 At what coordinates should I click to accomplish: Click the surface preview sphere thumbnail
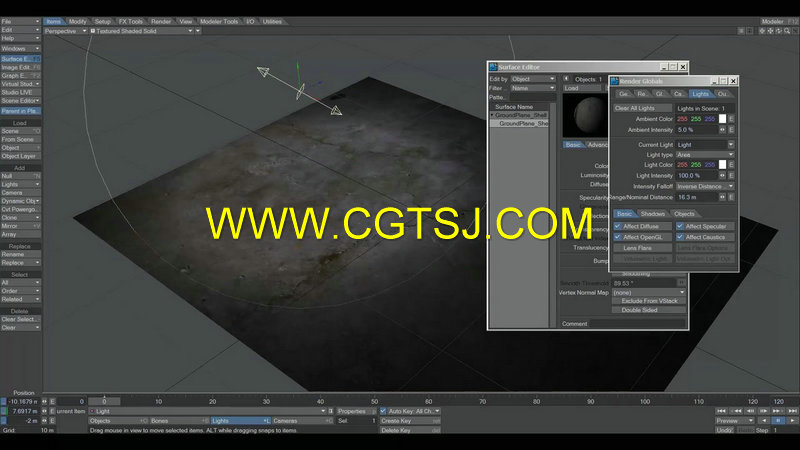(585, 115)
